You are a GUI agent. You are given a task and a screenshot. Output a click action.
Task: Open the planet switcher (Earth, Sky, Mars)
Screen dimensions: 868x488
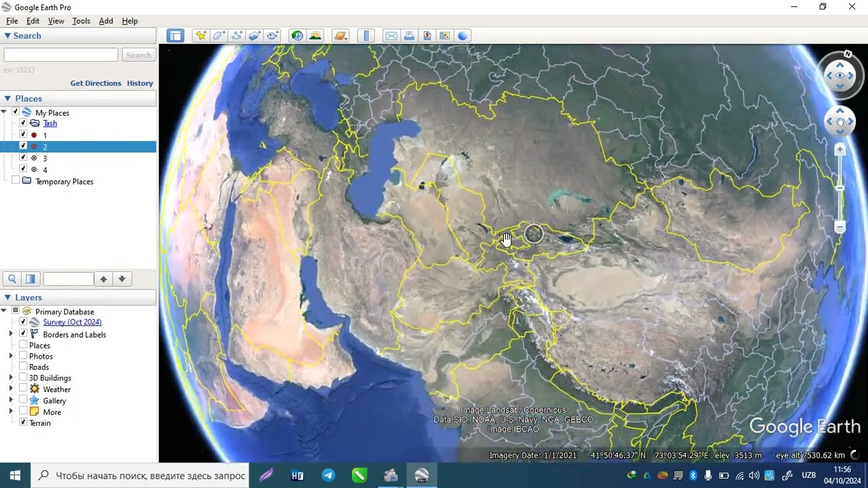tap(340, 36)
